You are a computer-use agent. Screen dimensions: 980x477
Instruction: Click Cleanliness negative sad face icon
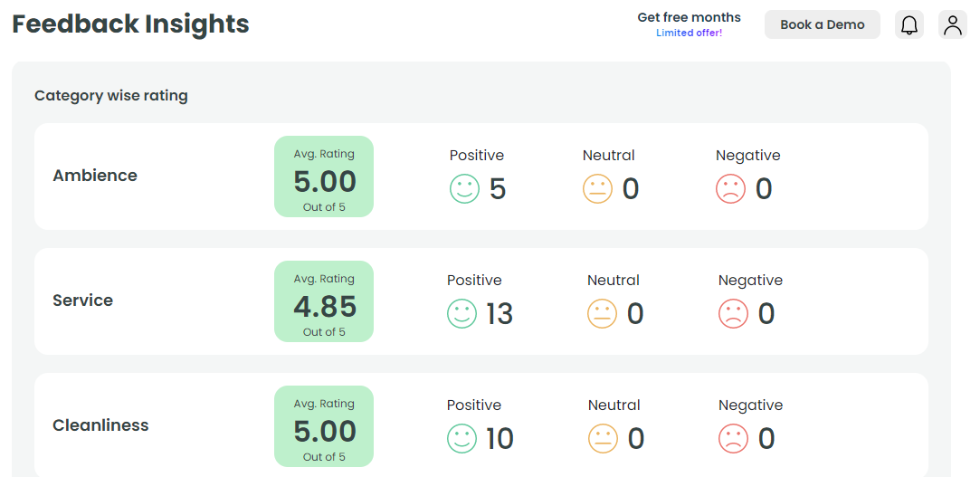coord(733,439)
